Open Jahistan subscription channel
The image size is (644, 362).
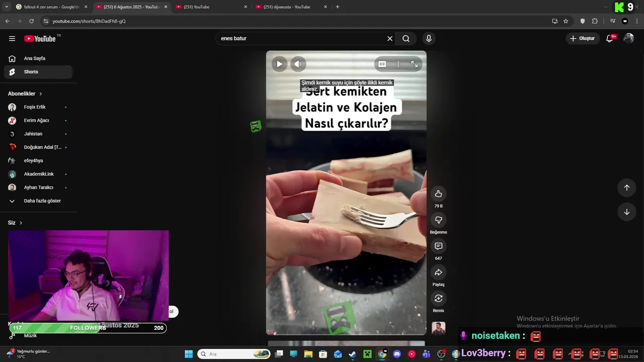click(x=38, y=134)
